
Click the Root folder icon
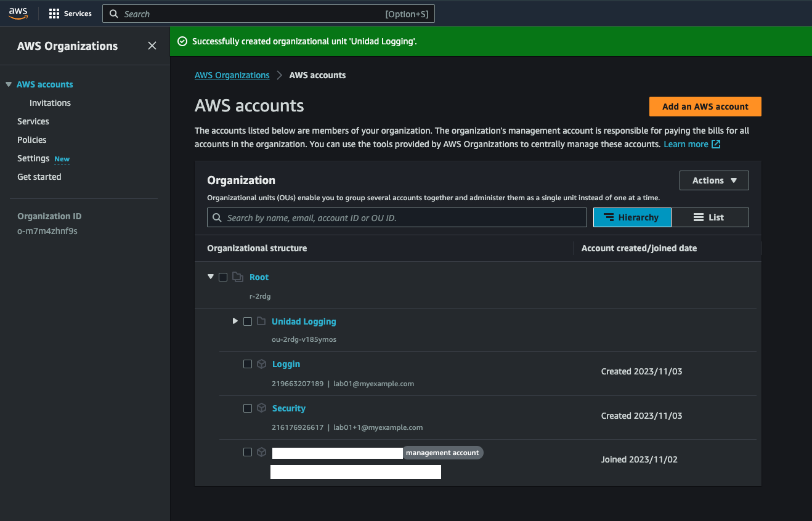click(x=238, y=277)
